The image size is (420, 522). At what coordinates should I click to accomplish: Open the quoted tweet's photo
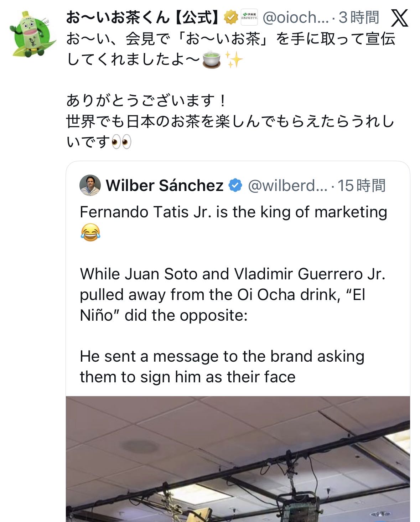pyautogui.click(x=238, y=459)
